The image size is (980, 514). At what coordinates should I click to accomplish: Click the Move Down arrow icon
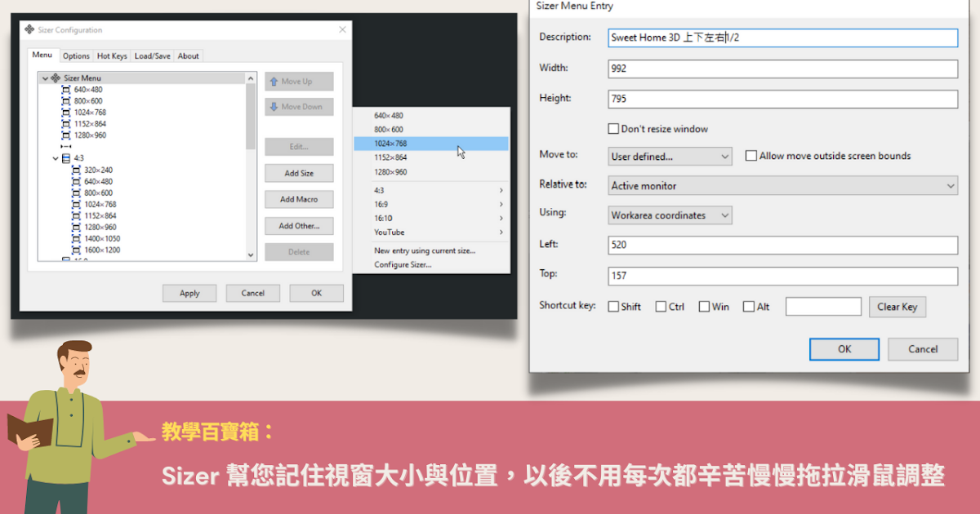click(x=274, y=106)
